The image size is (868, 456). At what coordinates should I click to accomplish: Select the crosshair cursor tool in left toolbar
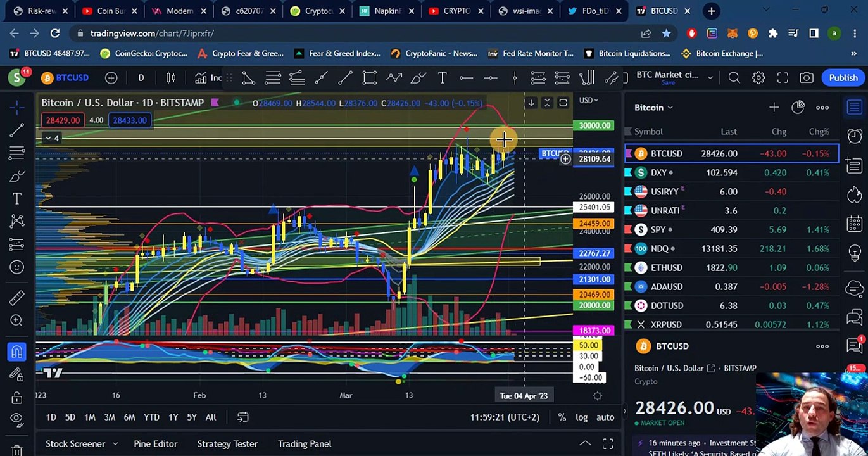(17, 107)
